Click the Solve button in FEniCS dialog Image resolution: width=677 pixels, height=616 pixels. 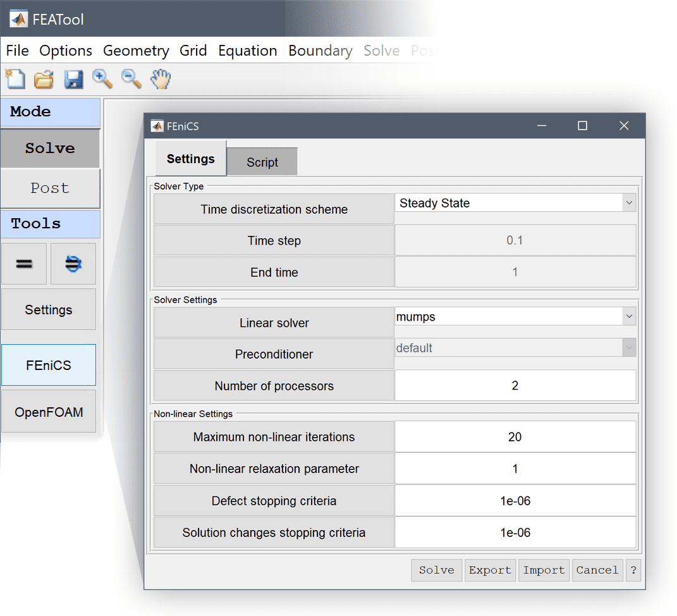pos(437,570)
